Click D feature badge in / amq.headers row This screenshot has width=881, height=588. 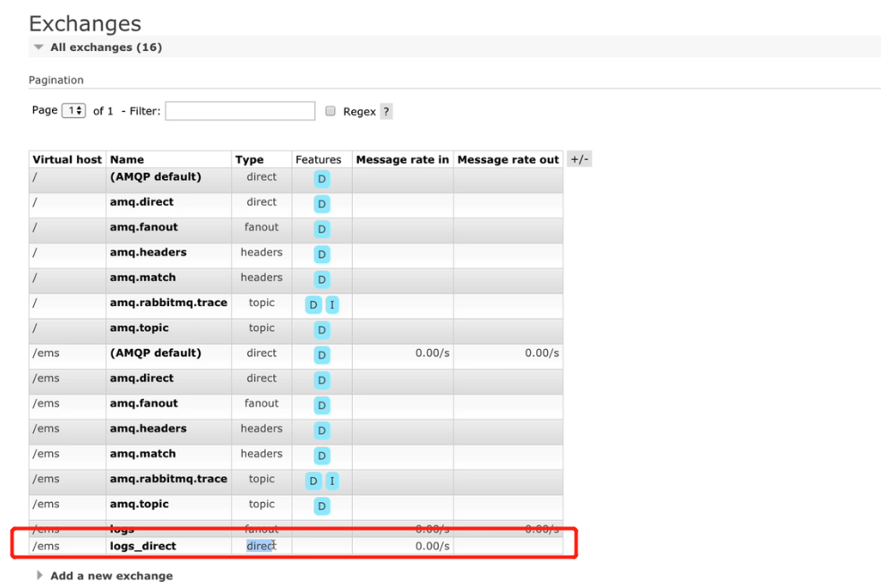pos(321,254)
